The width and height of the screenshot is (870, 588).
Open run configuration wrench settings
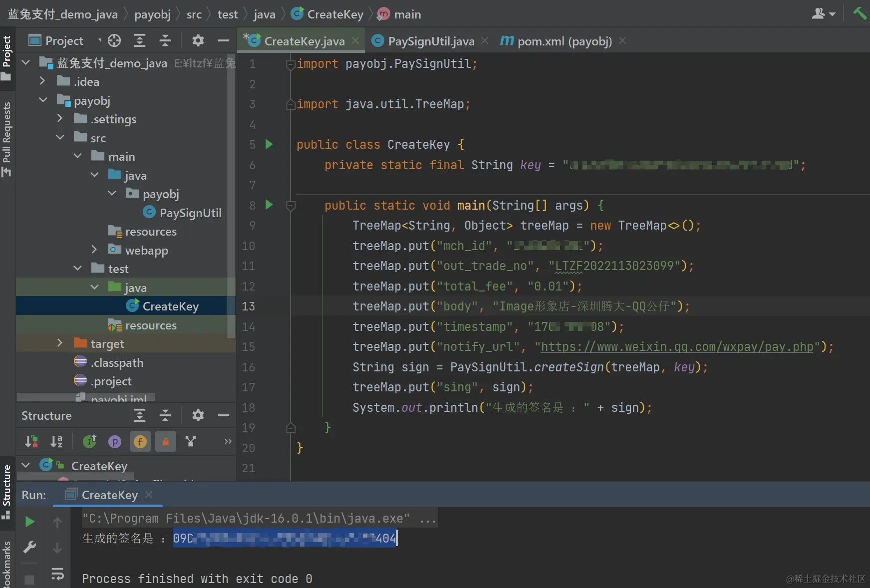pos(30,548)
